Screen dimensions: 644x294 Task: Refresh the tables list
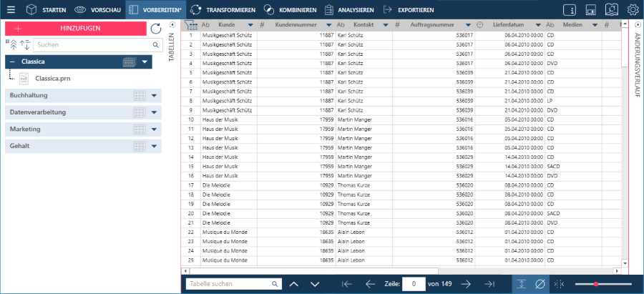point(156,29)
